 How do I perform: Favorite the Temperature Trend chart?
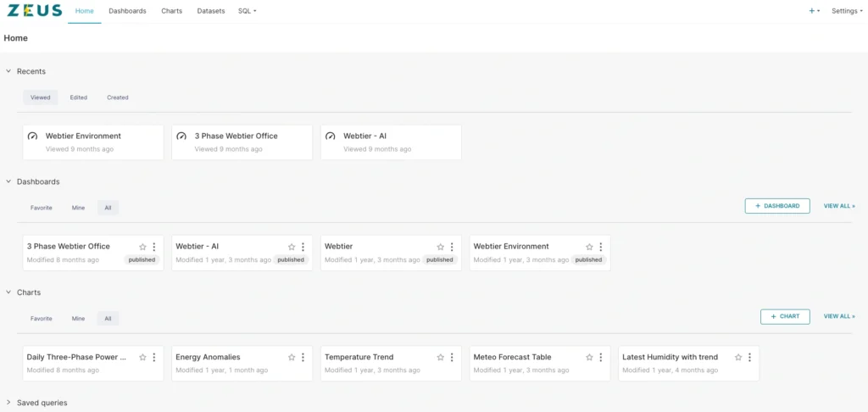point(441,358)
